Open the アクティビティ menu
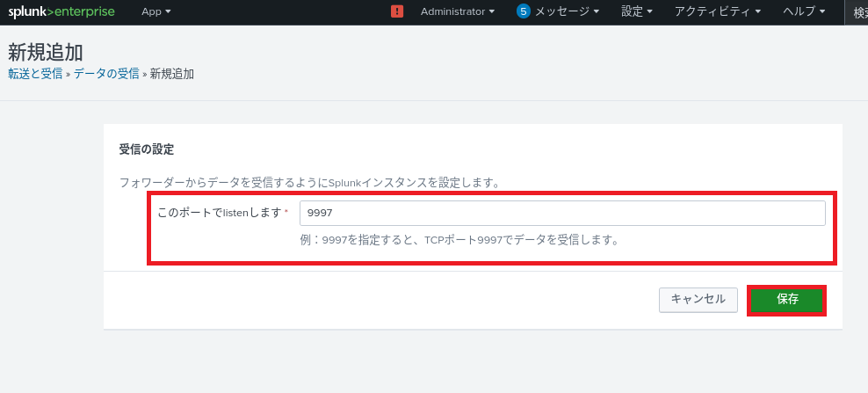Image resolution: width=868 pixels, height=393 pixels. (716, 11)
